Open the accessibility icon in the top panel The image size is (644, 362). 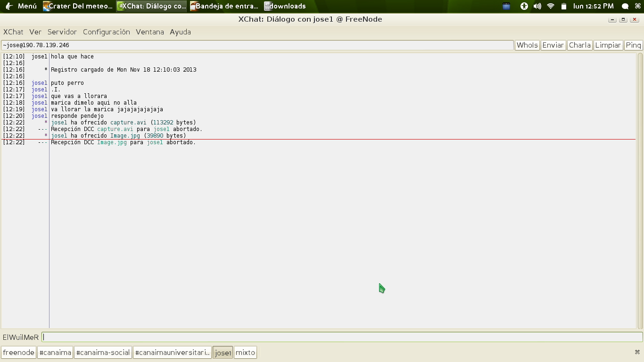click(524, 6)
